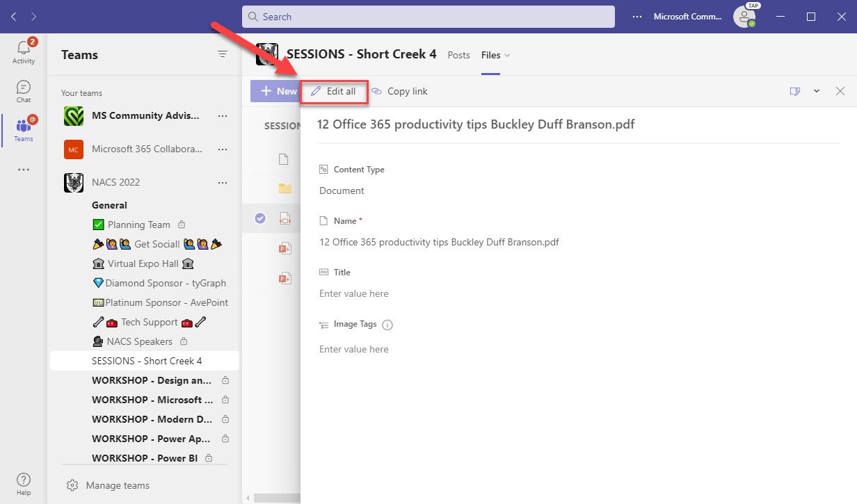Image resolution: width=857 pixels, height=504 pixels.
Task: Click the New button
Action: pos(277,90)
